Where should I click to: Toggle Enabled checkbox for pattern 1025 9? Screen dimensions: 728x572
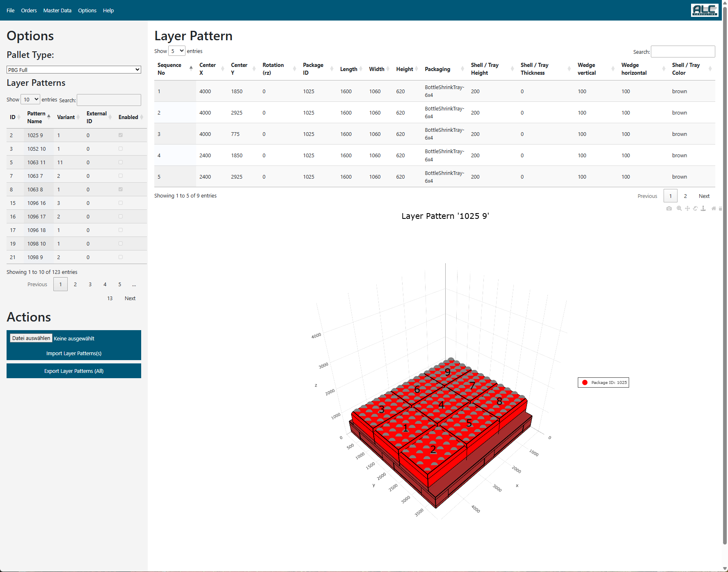(121, 135)
